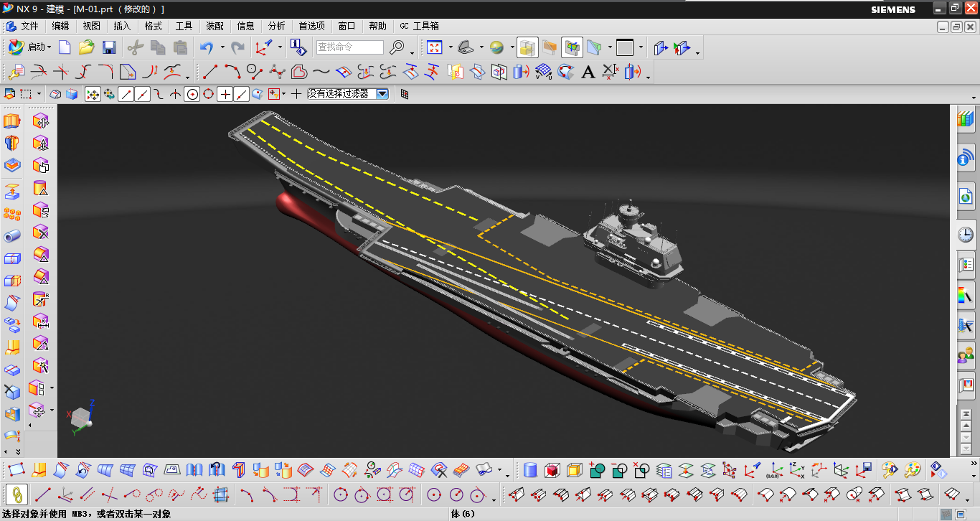Open a part with the folder icon
This screenshot has width=980, height=521.
(86, 47)
